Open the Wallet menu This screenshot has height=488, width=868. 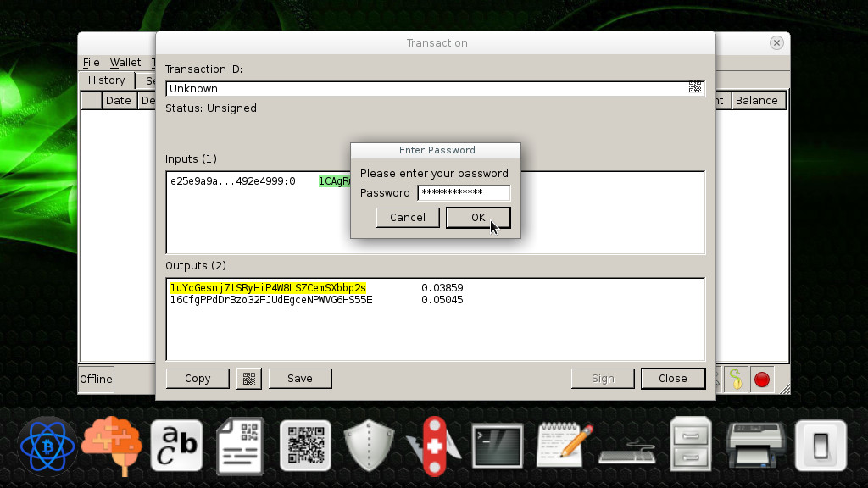125,63
